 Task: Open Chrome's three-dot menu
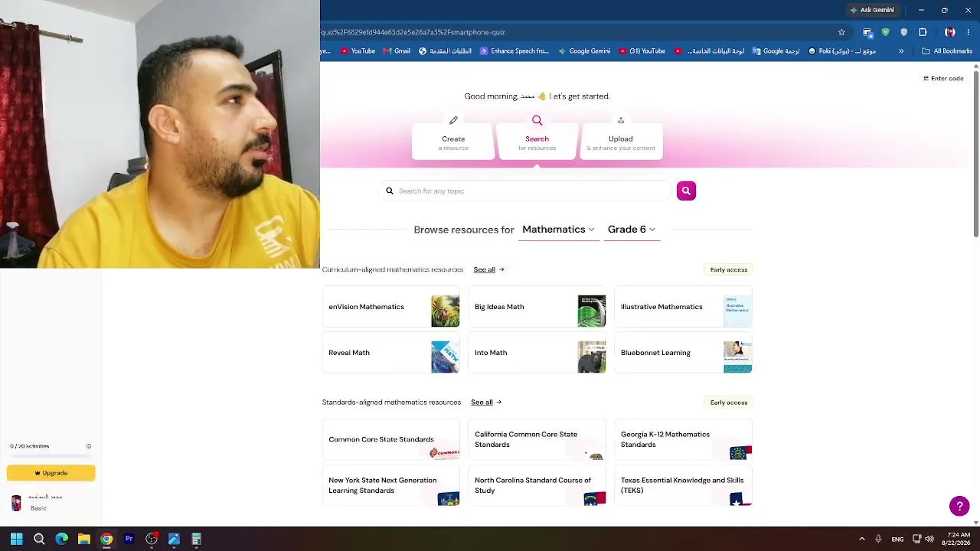tap(969, 32)
